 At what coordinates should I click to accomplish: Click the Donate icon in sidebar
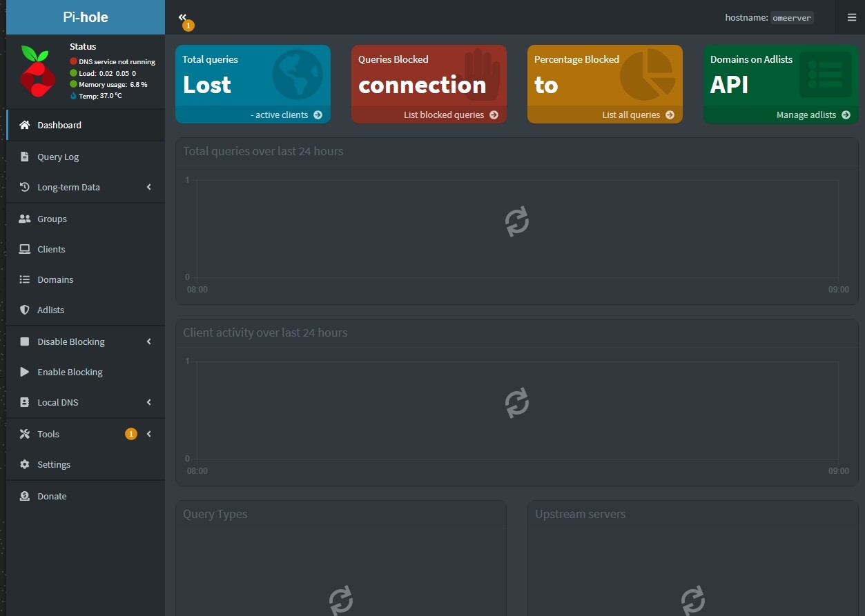coord(25,496)
